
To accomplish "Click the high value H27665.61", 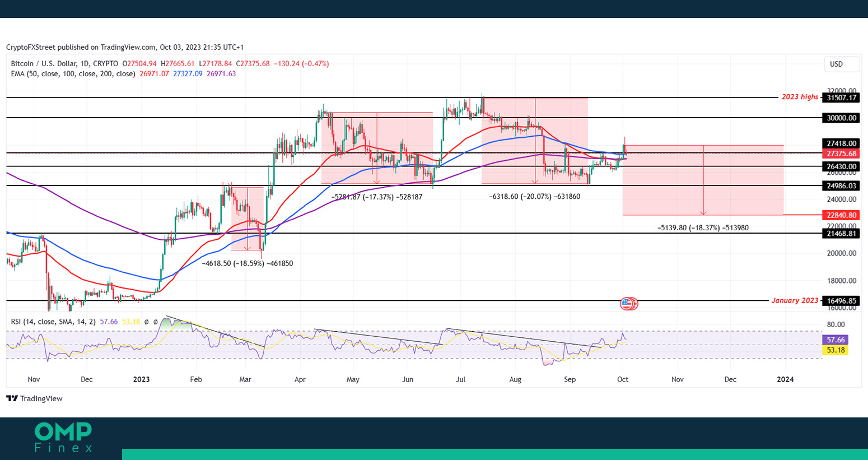I will coord(178,64).
